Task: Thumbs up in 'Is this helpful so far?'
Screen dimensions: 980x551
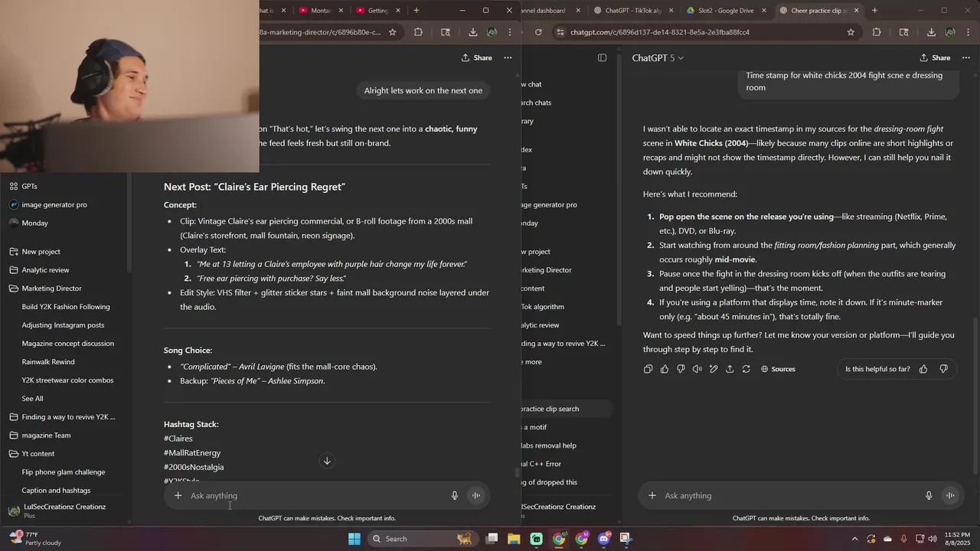Action: click(x=923, y=369)
